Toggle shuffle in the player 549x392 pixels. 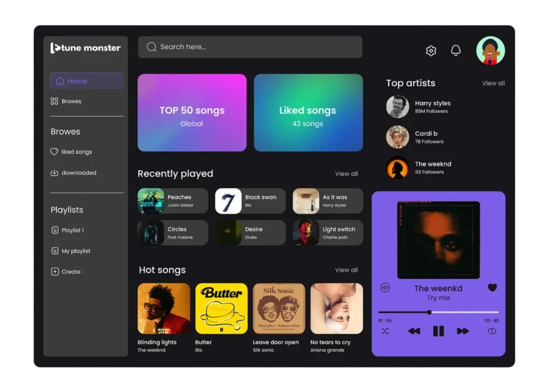coord(385,331)
